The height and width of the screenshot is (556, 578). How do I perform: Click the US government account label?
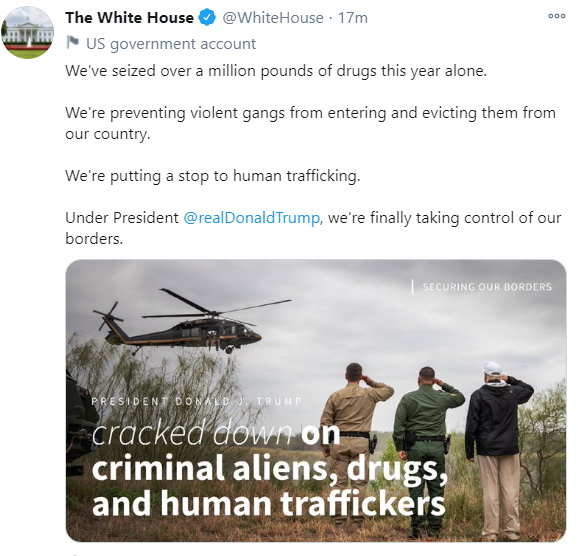(171, 44)
